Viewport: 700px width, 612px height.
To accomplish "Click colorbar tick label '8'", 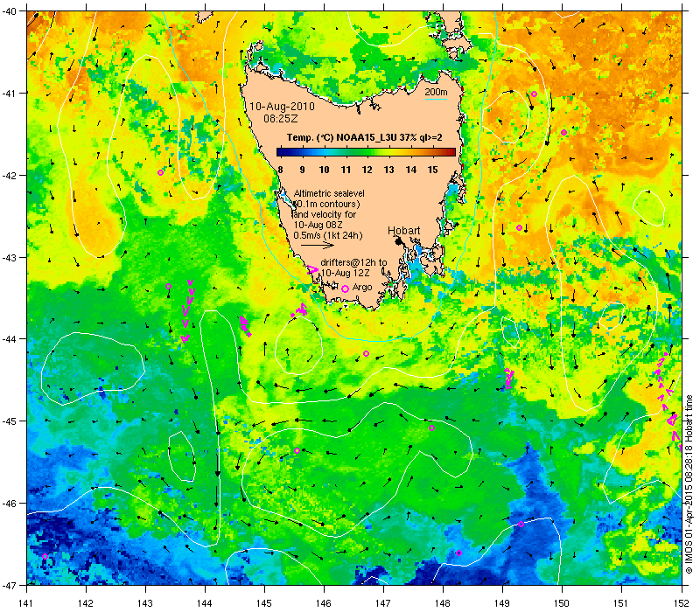I will tap(280, 170).
